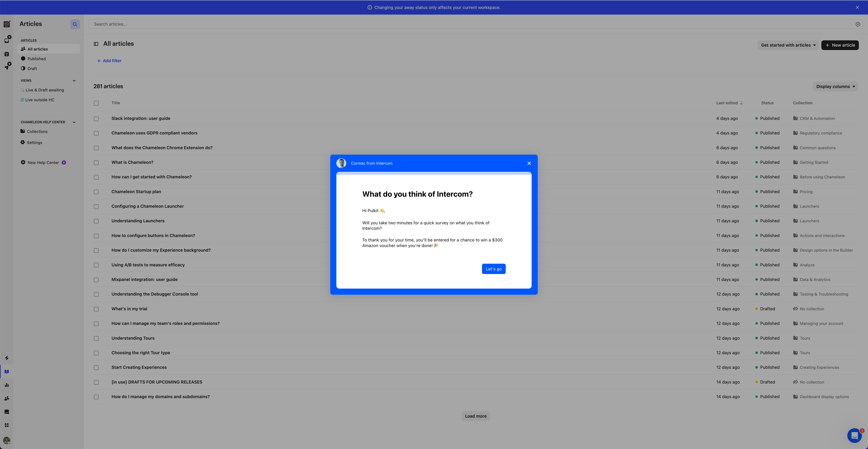868x449 pixels.
Task: Check the DRAFTS FOR UPCOMING RELEASES row
Action: pos(96,382)
